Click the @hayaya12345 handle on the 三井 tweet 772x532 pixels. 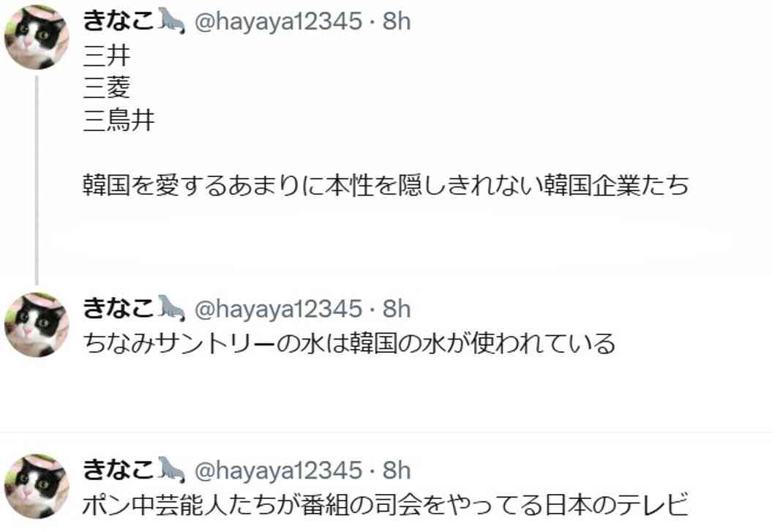pyautogui.click(x=279, y=22)
